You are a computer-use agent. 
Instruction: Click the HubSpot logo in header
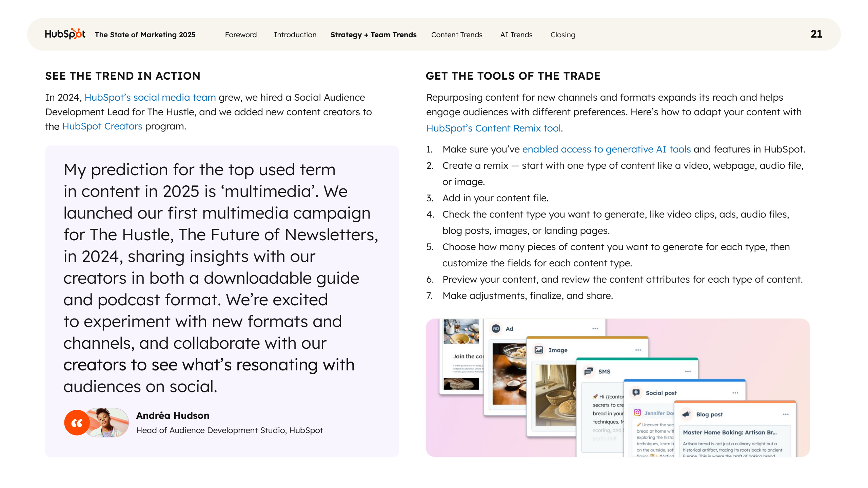(x=65, y=34)
